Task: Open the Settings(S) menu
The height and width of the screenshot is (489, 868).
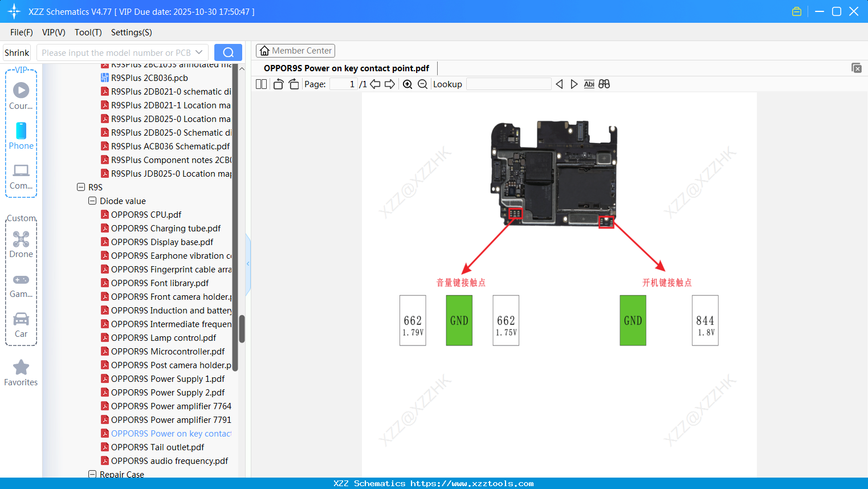Action: 131,32
